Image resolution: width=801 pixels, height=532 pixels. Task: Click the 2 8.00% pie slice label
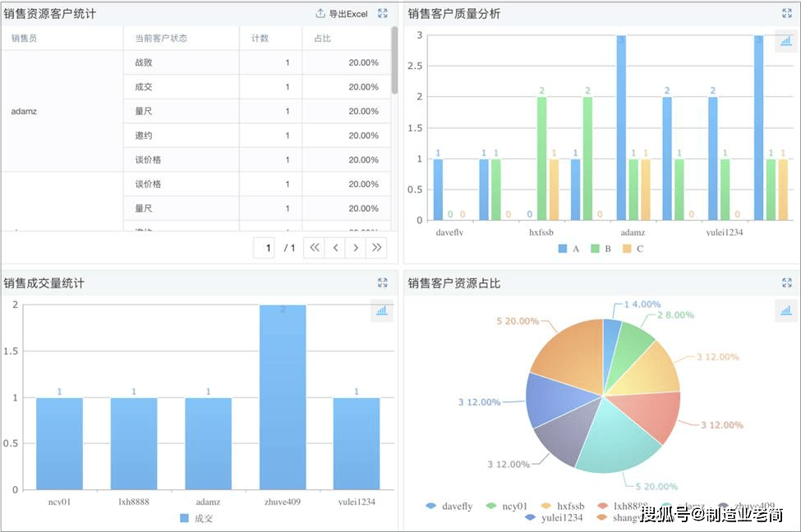(675, 315)
